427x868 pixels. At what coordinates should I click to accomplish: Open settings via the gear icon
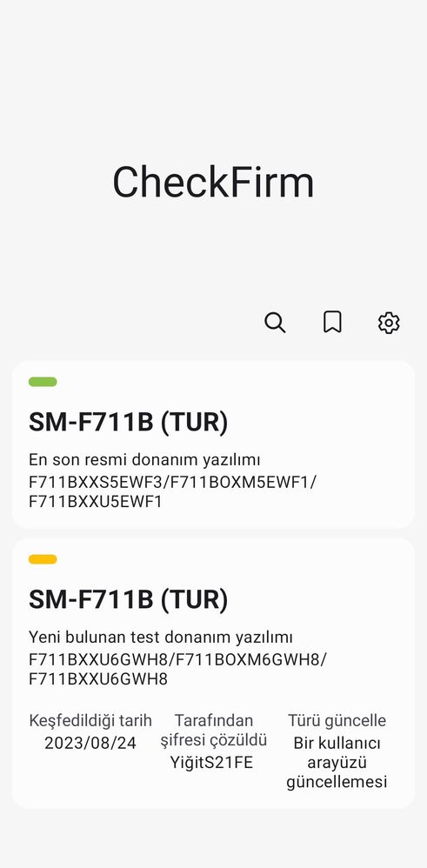(389, 322)
